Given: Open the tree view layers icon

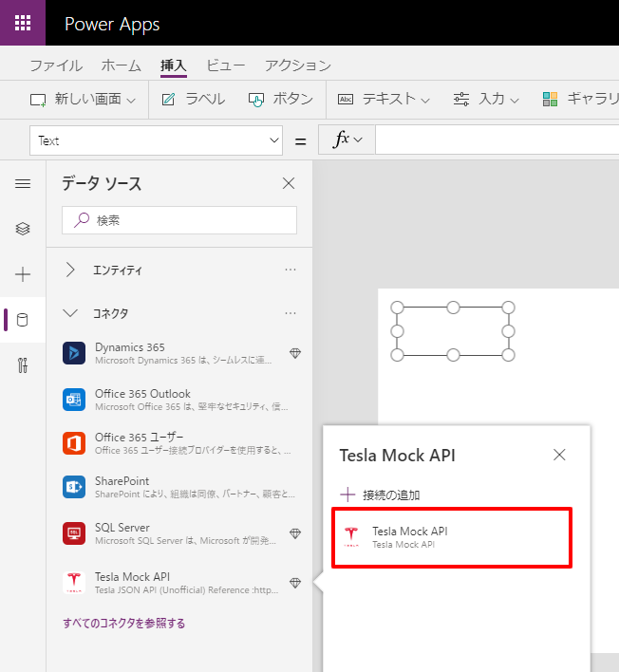Looking at the screenshot, I should [23, 229].
